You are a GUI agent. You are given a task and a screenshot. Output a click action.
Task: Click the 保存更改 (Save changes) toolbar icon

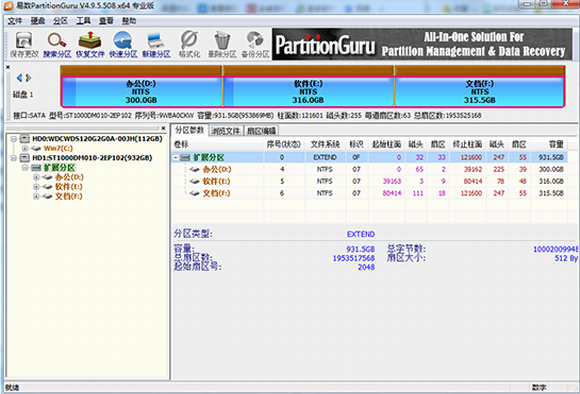(24, 45)
